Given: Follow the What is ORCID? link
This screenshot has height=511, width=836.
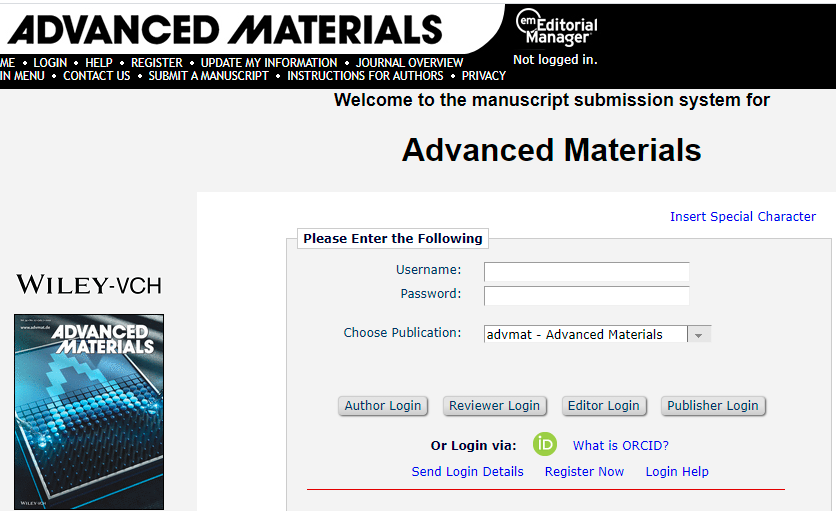Looking at the screenshot, I should point(620,446).
